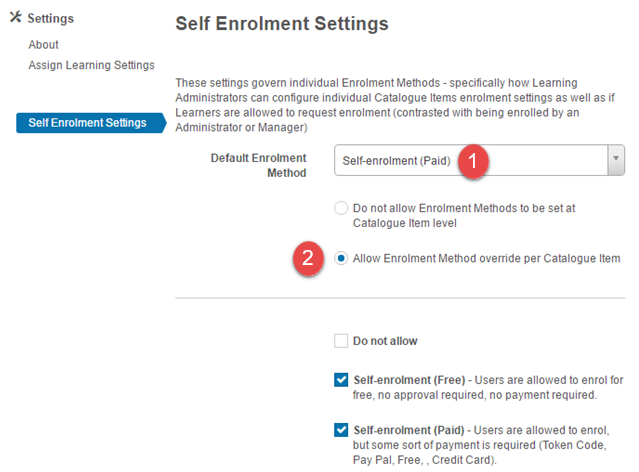Uncheck the Self-enrolment (Free) checkbox
639x472 pixels.
click(x=341, y=380)
